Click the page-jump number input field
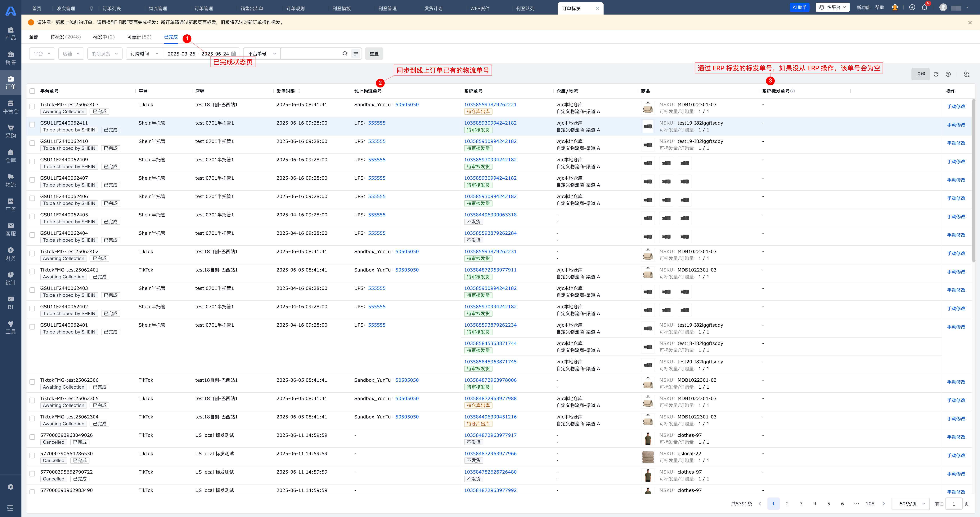Viewport: 980px width, 517px height. tap(954, 504)
